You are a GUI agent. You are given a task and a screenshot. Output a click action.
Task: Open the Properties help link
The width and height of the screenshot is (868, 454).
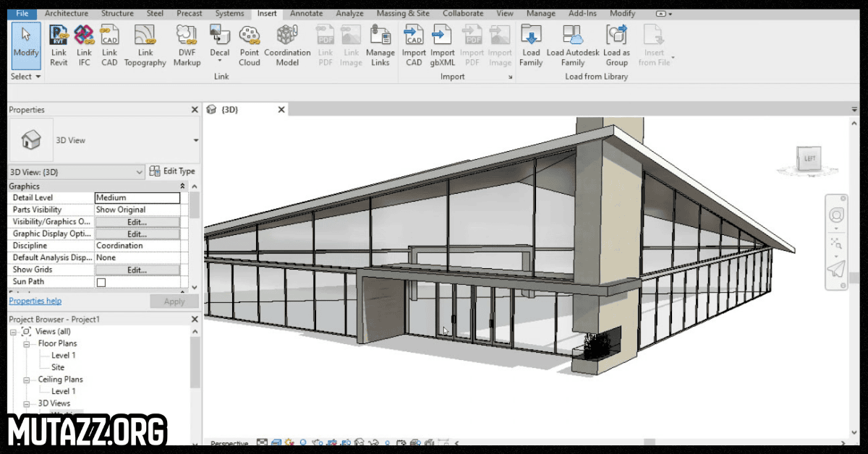pos(35,301)
